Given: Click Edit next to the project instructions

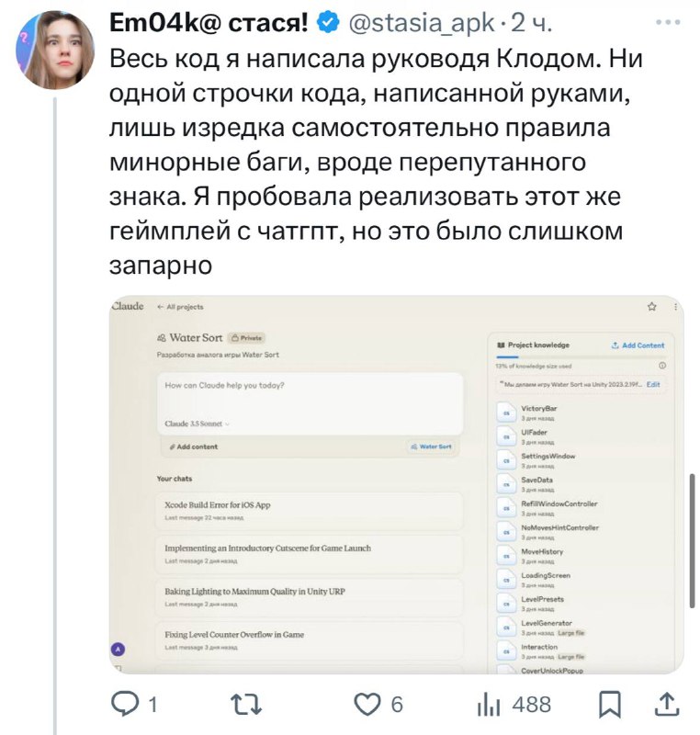Looking at the screenshot, I should (653, 385).
